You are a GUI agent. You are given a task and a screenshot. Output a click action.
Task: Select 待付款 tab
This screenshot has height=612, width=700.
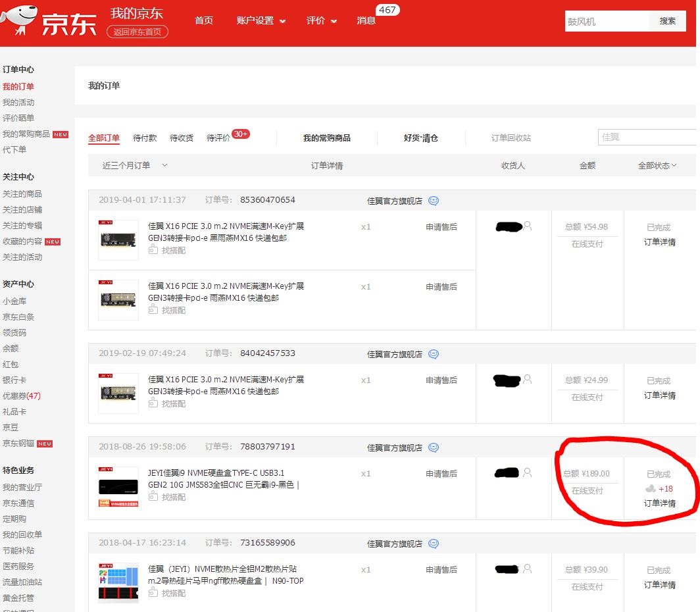pyautogui.click(x=145, y=138)
